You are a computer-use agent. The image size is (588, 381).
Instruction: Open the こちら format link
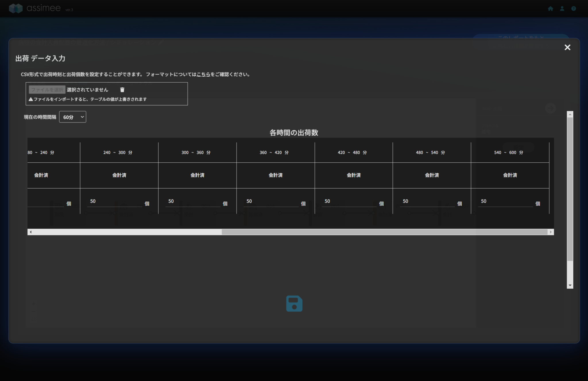[x=203, y=74]
